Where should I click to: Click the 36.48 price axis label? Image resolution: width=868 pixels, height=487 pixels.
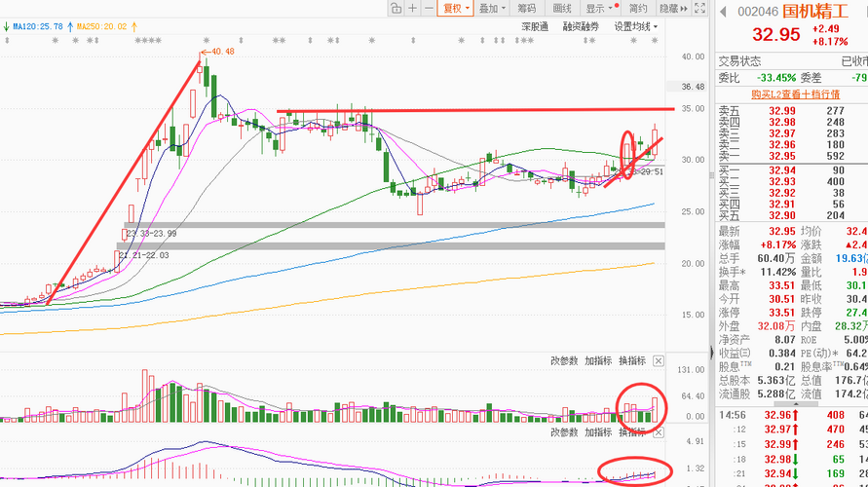click(x=693, y=87)
